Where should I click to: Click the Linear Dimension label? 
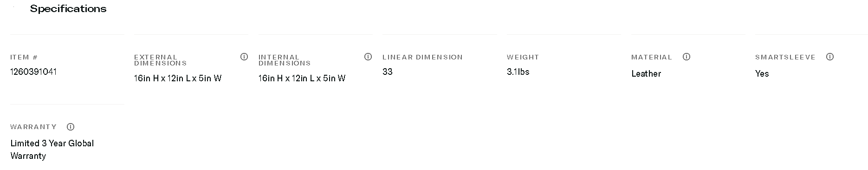point(422,57)
